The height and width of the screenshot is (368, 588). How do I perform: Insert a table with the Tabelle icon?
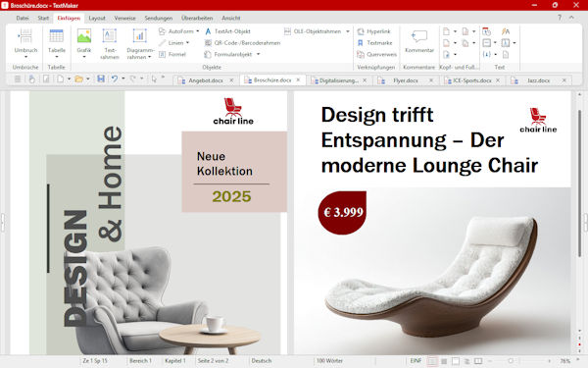[56, 37]
